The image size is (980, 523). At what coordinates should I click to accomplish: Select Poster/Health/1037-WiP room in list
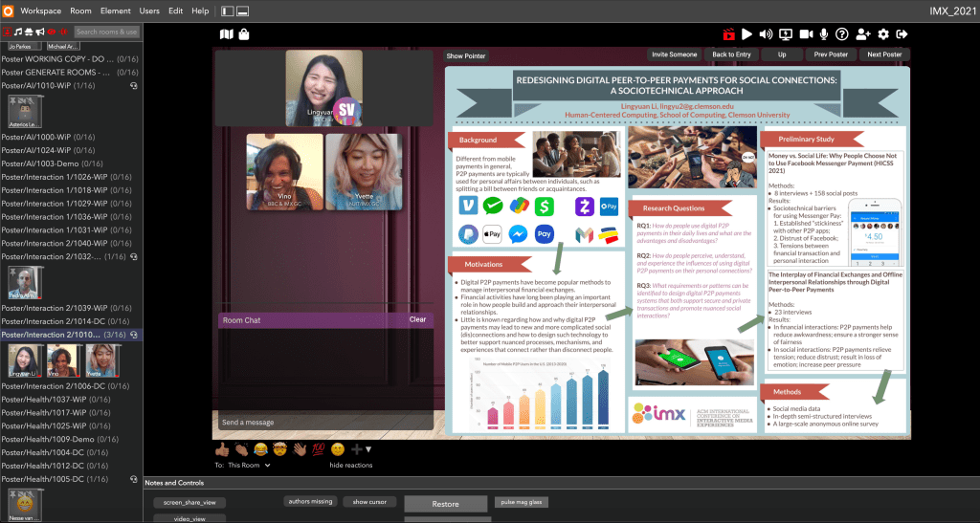[56, 400]
